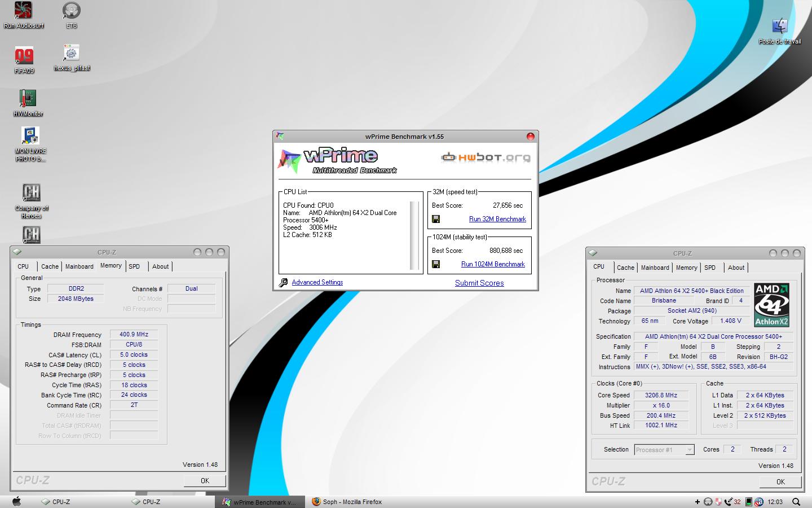Screen dimensions: 812x508
Task: Open MON LIVRE PHOTO desktop shortcut
Action: 30,144
